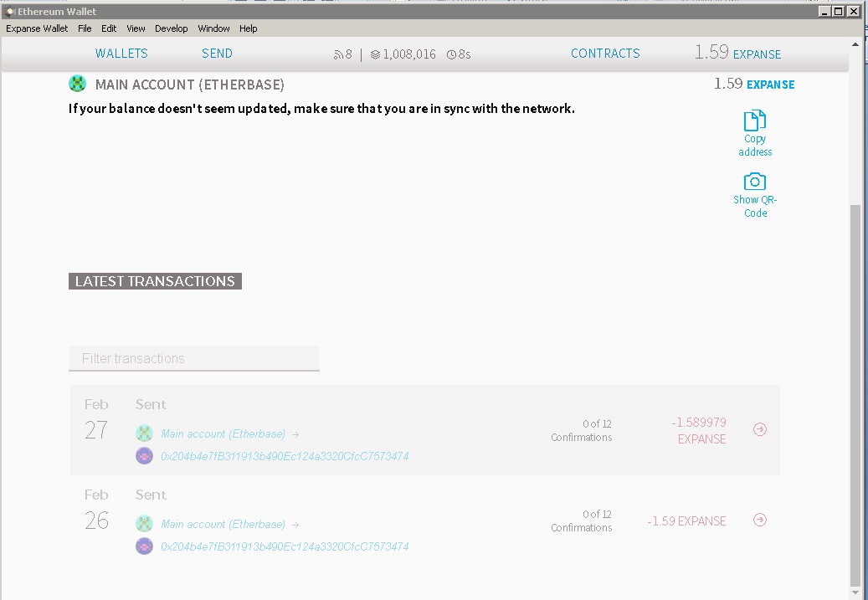Viewport: 868px width, 600px height.
Task: Click the Show QR-Code camera icon
Action: click(x=755, y=182)
